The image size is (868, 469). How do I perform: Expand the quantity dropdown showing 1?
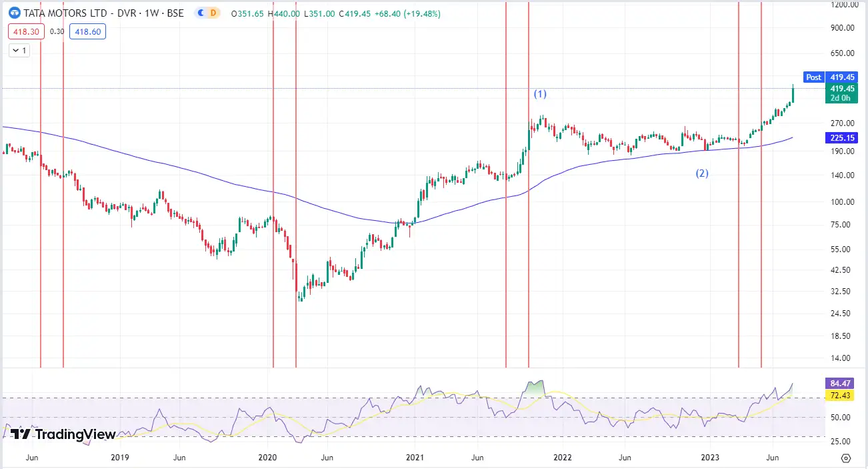tap(19, 50)
